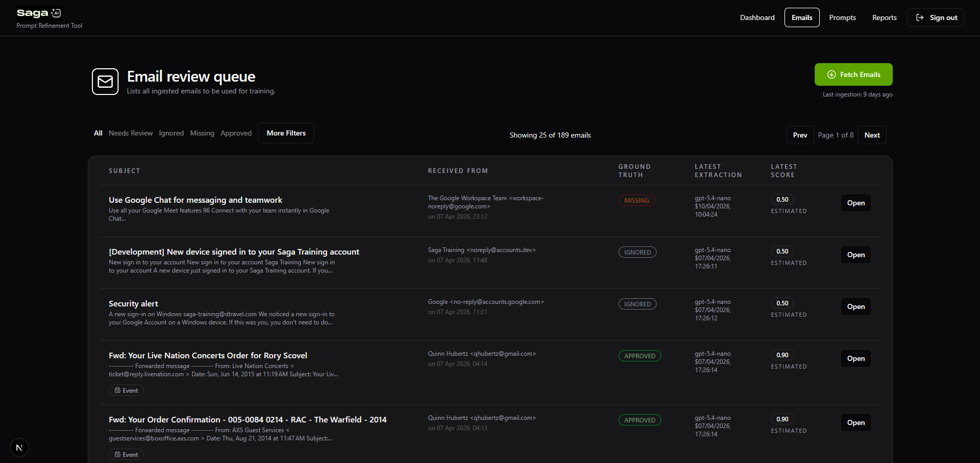
Task: Click the envelope icon beside Email review queue
Action: coord(105,82)
